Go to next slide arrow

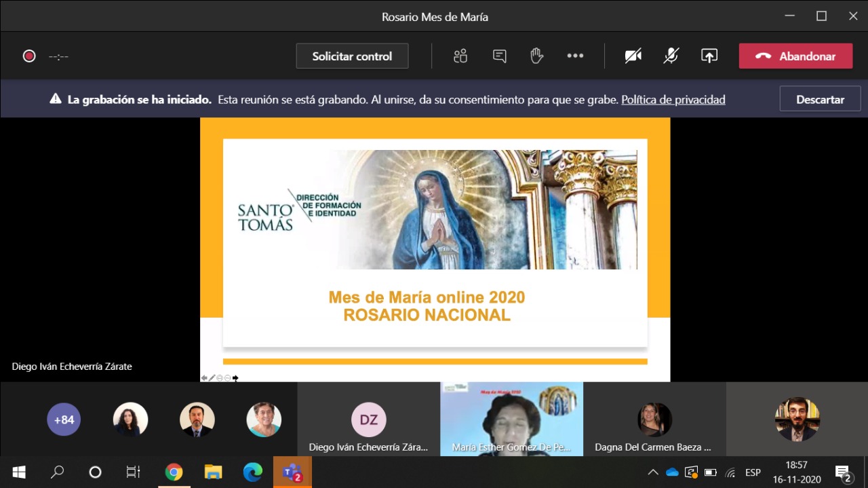click(235, 378)
